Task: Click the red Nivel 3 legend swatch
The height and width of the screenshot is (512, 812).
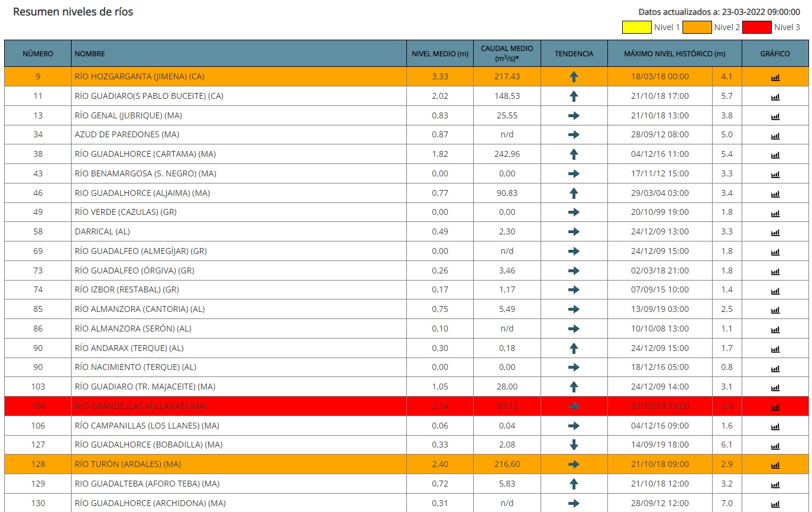Action: click(x=757, y=27)
